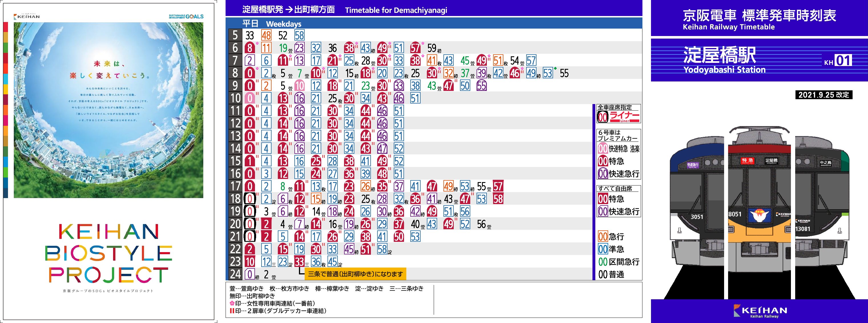
Task: Click the 淀屋橋 sign on train 8051
Action: (x=771, y=160)
